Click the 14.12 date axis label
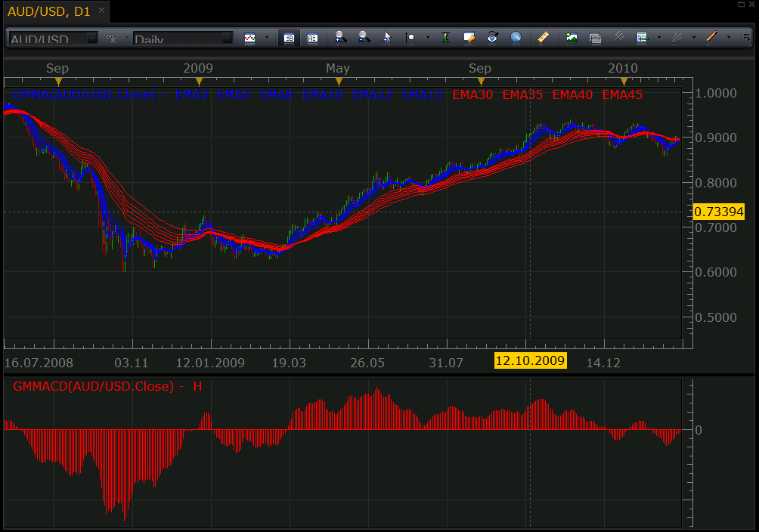 click(603, 363)
